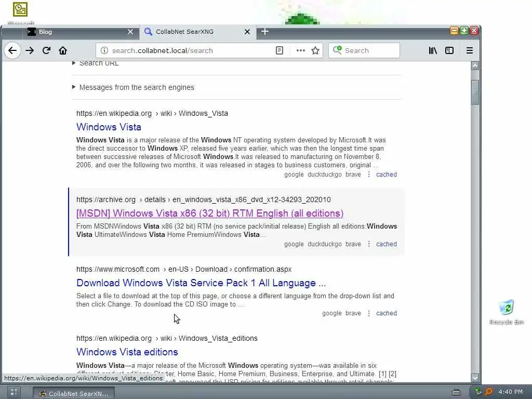
Task: Open result options dots on Windows Vista Wikipedia result
Action: tap(369, 175)
